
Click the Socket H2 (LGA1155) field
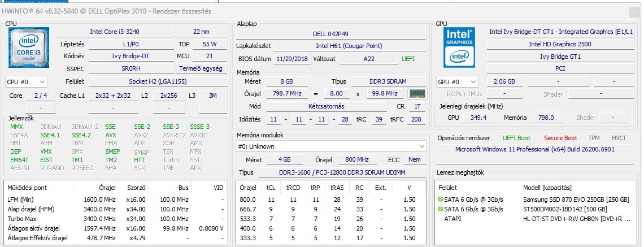coord(158,81)
